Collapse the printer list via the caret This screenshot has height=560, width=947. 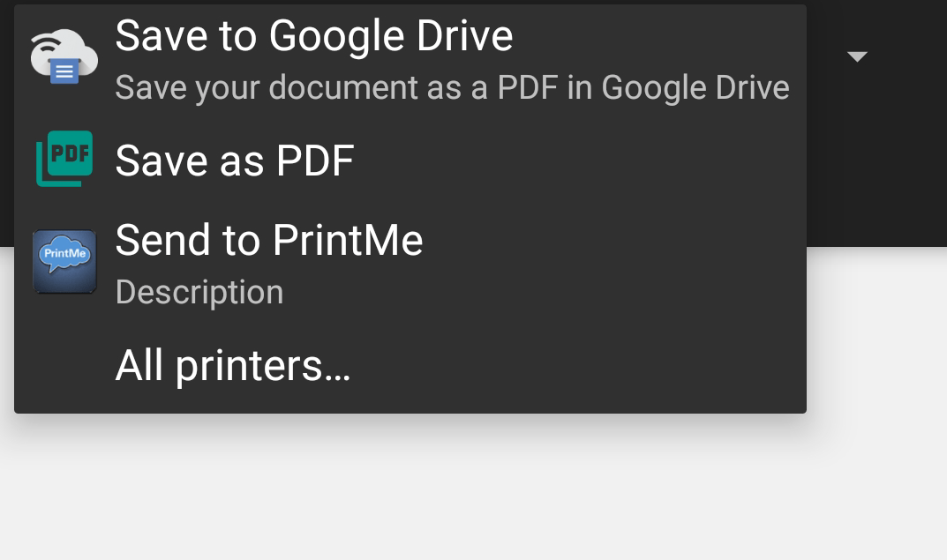pyautogui.click(x=857, y=56)
